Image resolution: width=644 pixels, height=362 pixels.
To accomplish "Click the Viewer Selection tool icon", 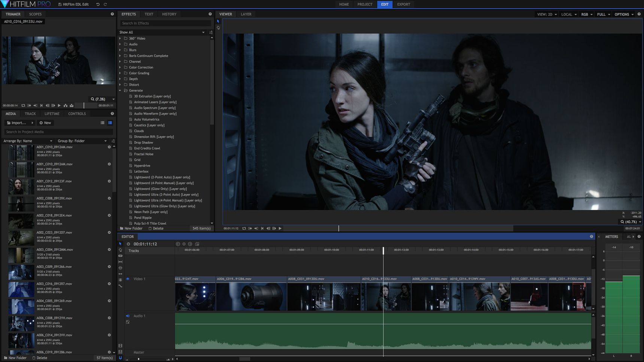I will [218, 21].
